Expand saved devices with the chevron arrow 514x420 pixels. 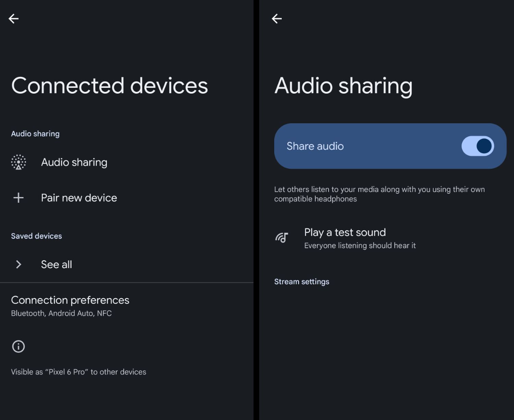(x=19, y=264)
